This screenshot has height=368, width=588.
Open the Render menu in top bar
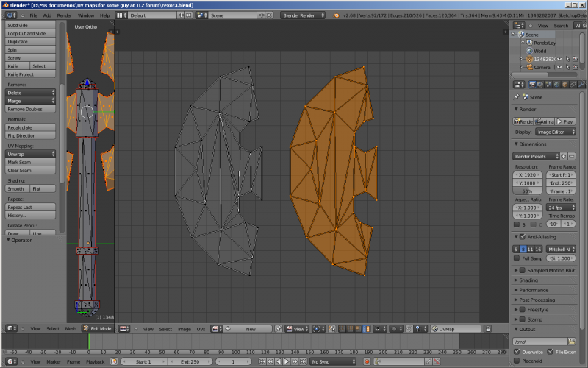coord(65,15)
